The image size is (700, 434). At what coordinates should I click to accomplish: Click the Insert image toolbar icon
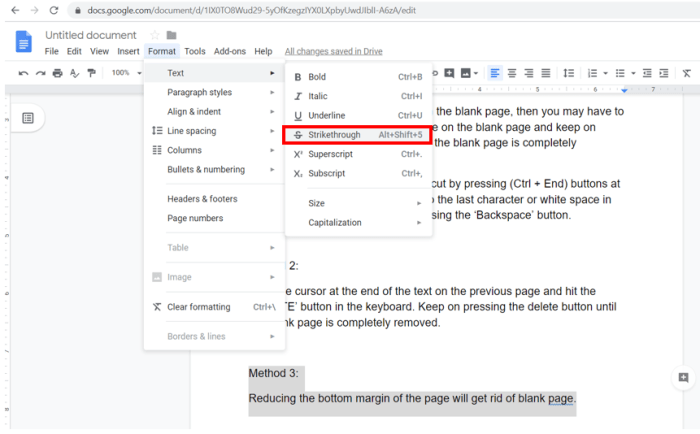(x=466, y=73)
